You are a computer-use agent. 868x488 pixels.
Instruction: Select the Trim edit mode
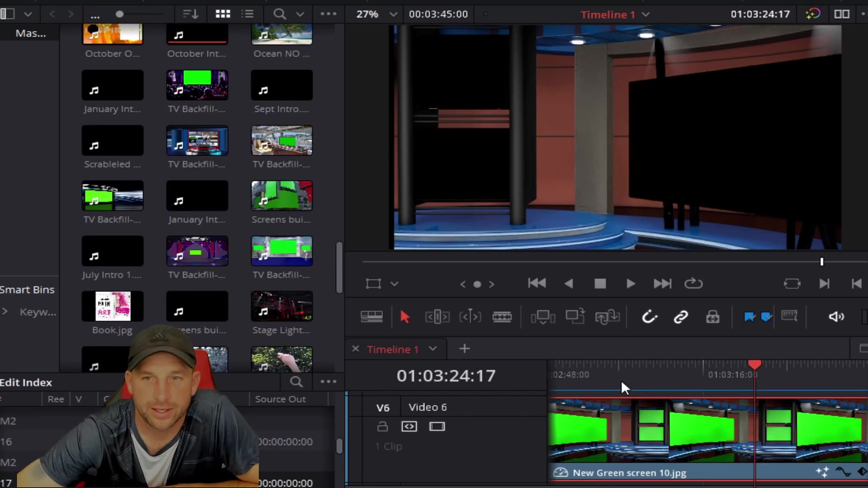coord(437,316)
